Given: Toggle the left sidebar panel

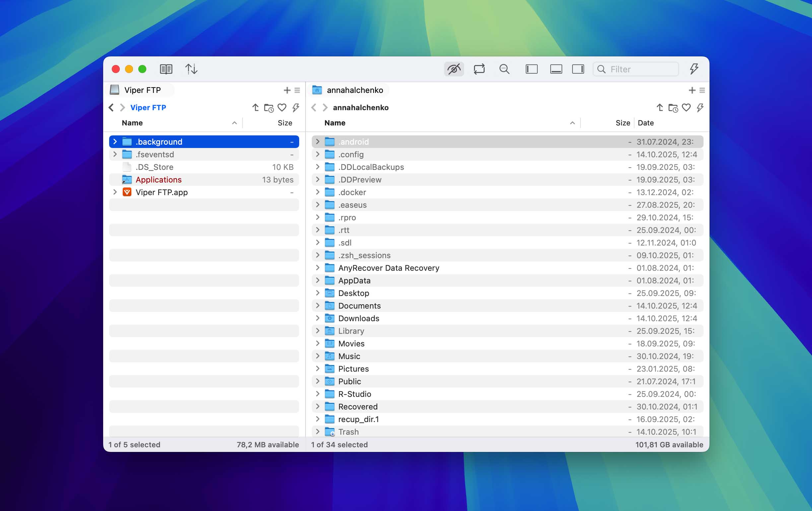Looking at the screenshot, I should pyautogui.click(x=531, y=69).
